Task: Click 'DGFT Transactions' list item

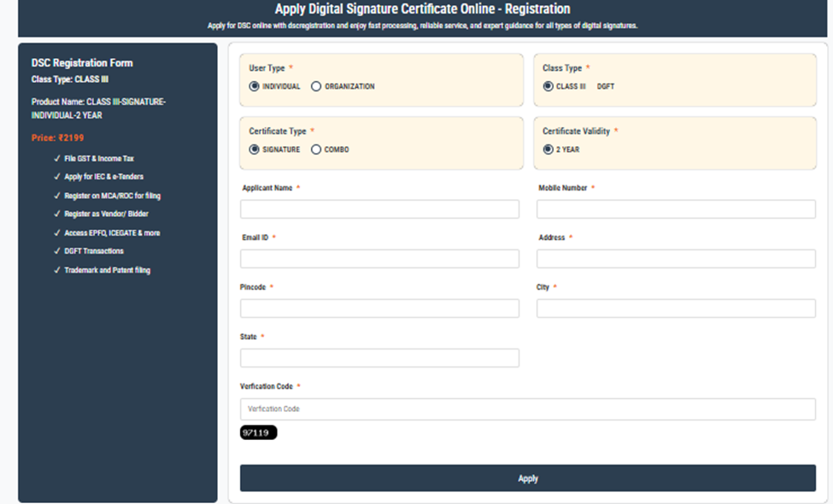Action: point(94,250)
